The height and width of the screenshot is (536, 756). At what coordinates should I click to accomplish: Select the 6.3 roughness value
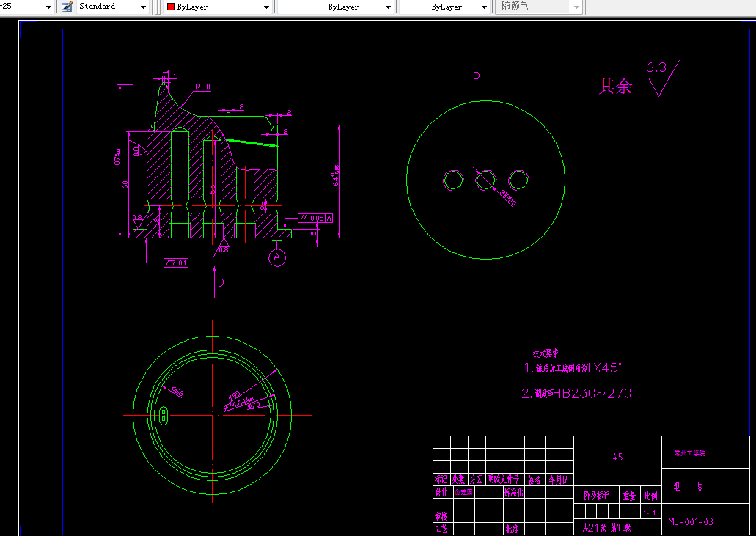[x=656, y=67]
